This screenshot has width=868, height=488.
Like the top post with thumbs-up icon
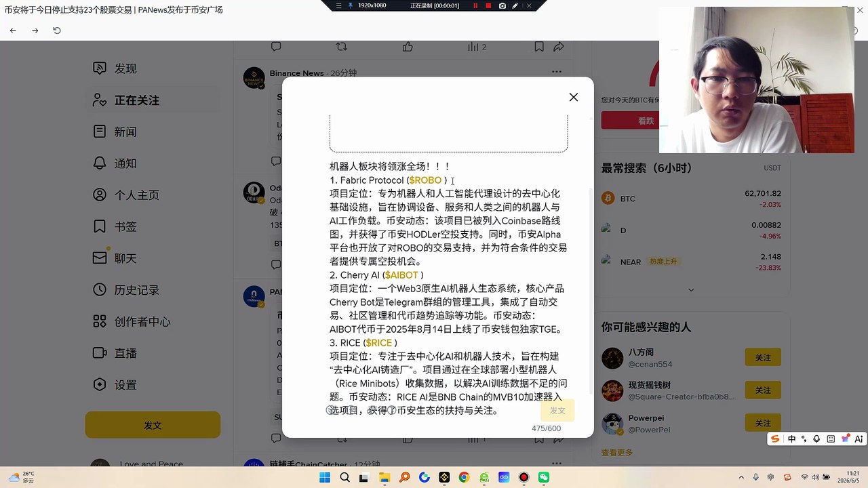[408, 47]
